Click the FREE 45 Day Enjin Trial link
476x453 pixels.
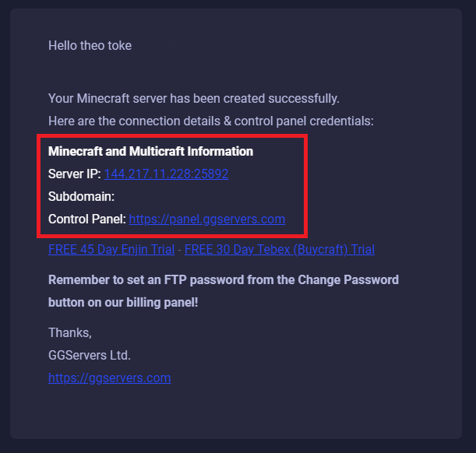click(x=111, y=250)
